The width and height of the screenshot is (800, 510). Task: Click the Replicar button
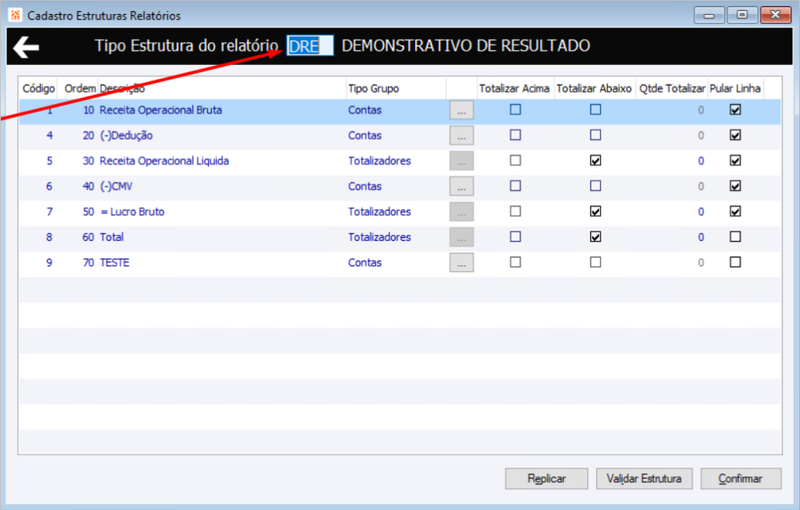point(546,479)
